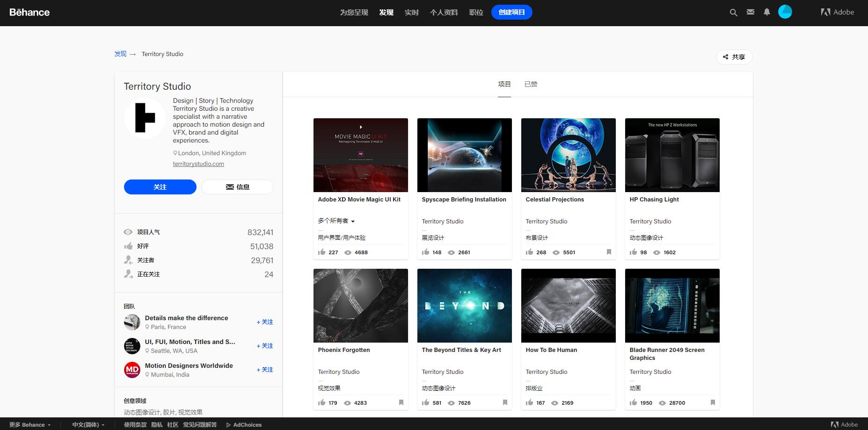
Task: Follow the Details make the difference team
Action: (x=265, y=322)
